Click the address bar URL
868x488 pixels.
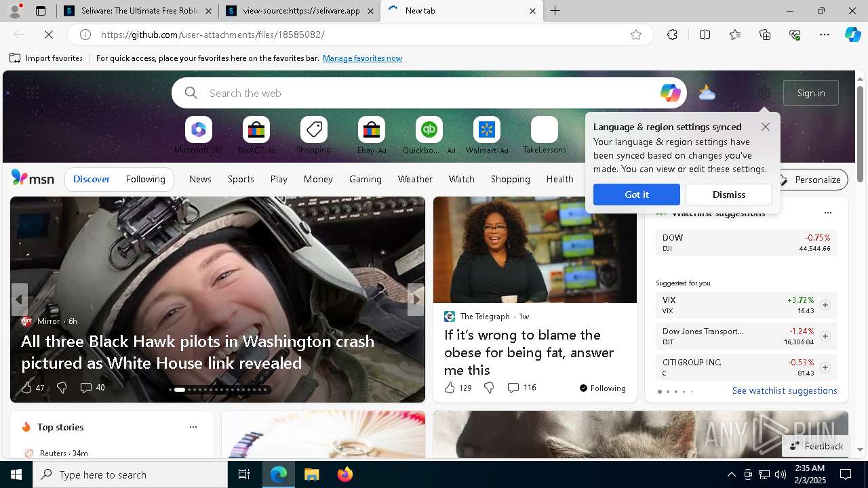pyautogui.click(x=213, y=35)
